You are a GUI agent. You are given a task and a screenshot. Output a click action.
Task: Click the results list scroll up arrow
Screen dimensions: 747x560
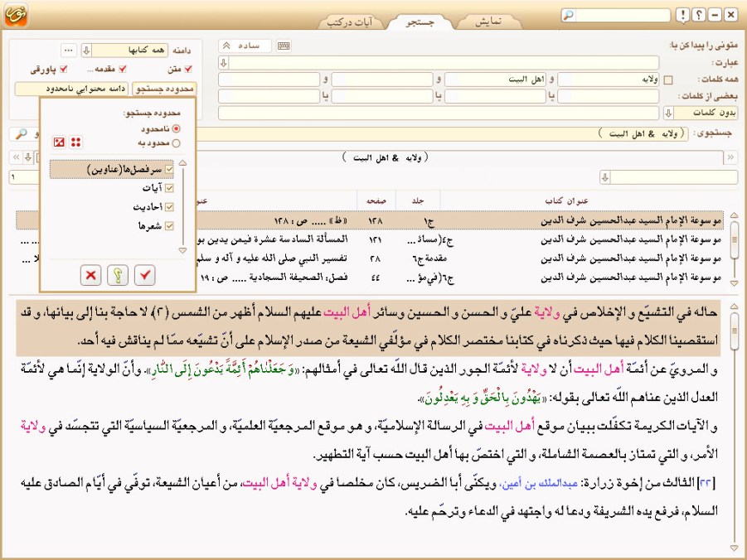click(x=734, y=215)
